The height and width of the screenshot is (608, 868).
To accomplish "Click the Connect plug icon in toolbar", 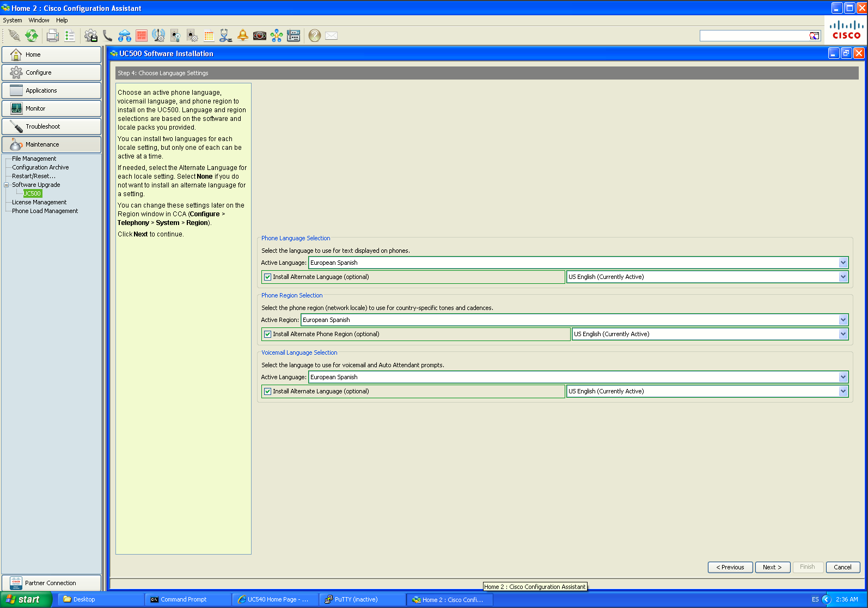I will click(x=14, y=36).
